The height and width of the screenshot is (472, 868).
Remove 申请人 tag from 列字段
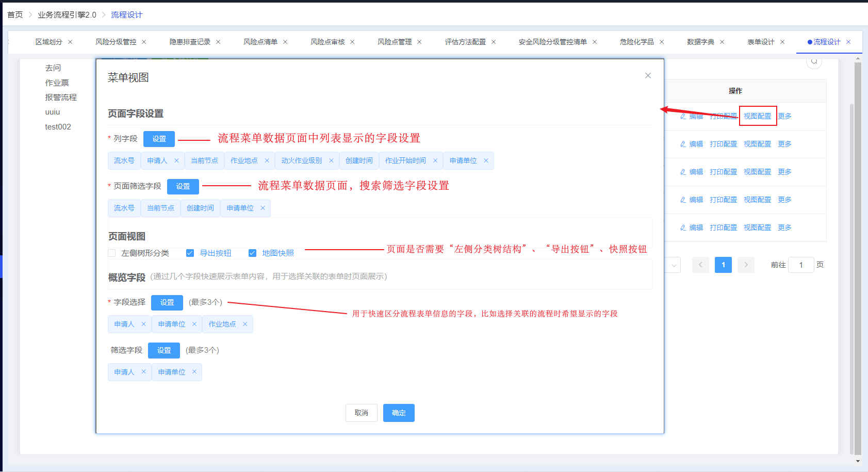point(176,160)
